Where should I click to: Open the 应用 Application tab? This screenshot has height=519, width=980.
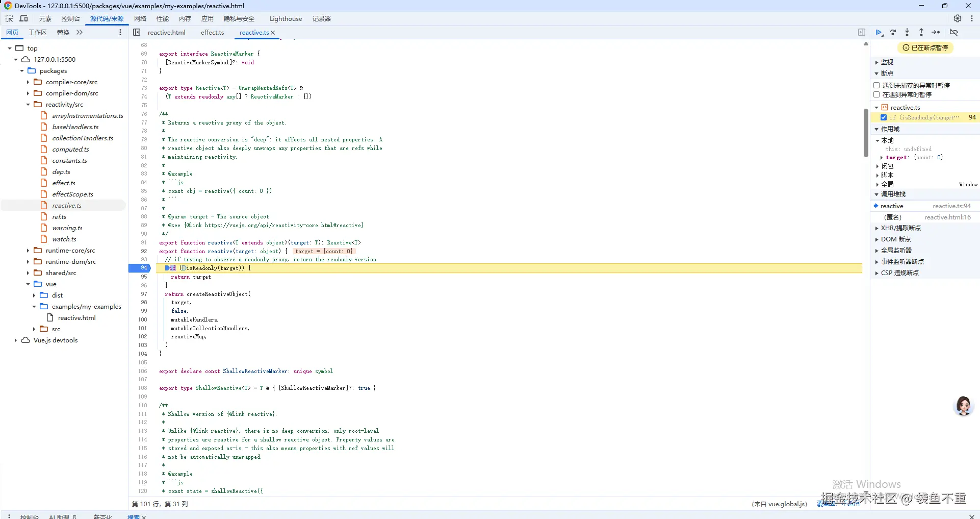tap(208, 19)
